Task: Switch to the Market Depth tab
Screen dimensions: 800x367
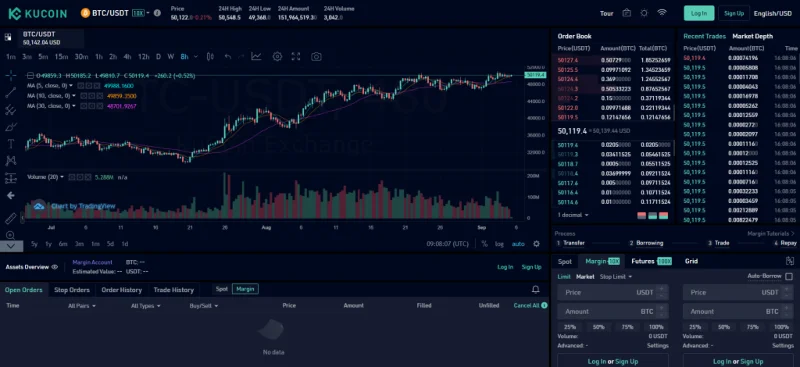Action: [752, 36]
